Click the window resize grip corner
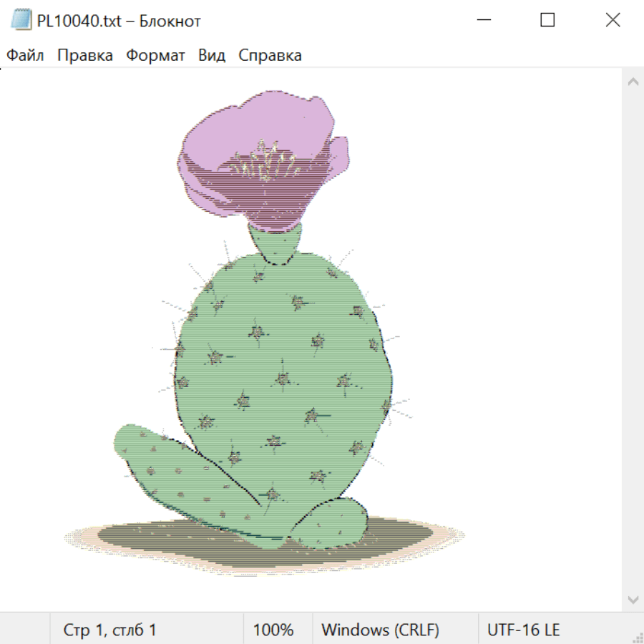 click(x=637, y=637)
